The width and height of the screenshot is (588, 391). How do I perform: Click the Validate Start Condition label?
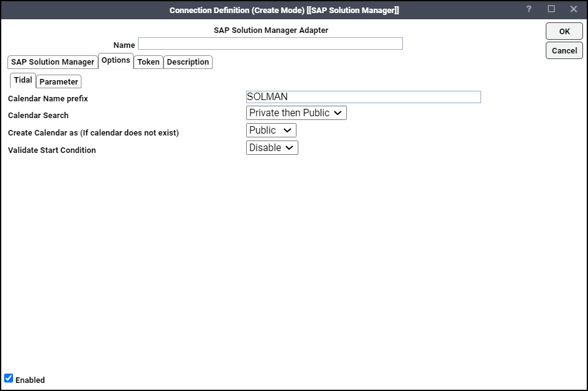52,150
